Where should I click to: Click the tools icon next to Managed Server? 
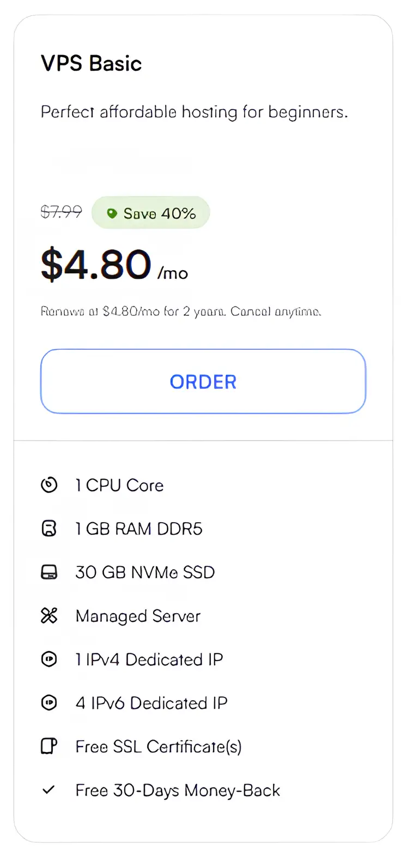49,616
